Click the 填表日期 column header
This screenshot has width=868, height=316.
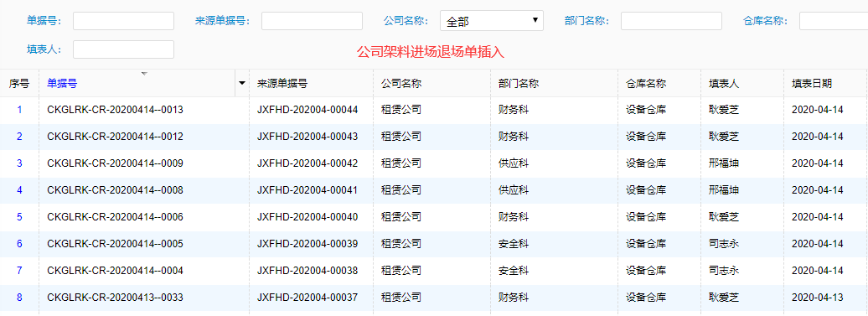point(812,84)
